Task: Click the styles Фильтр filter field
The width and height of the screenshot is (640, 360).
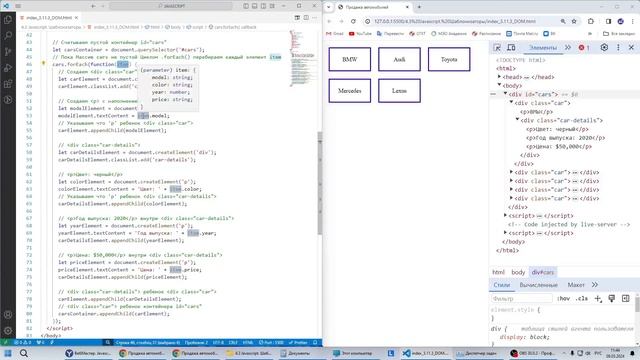Action: tap(522, 299)
